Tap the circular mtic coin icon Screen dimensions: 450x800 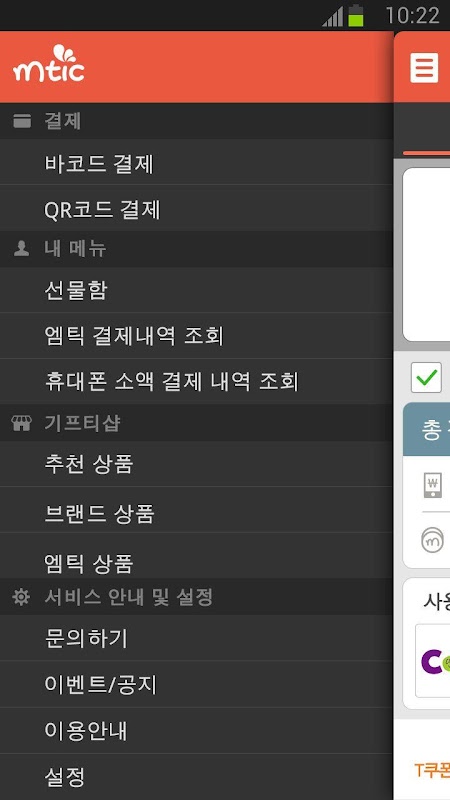[x=433, y=540]
